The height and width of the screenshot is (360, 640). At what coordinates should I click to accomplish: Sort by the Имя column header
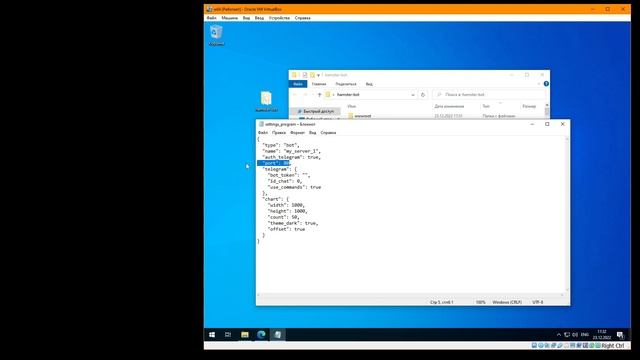pos(351,106)
